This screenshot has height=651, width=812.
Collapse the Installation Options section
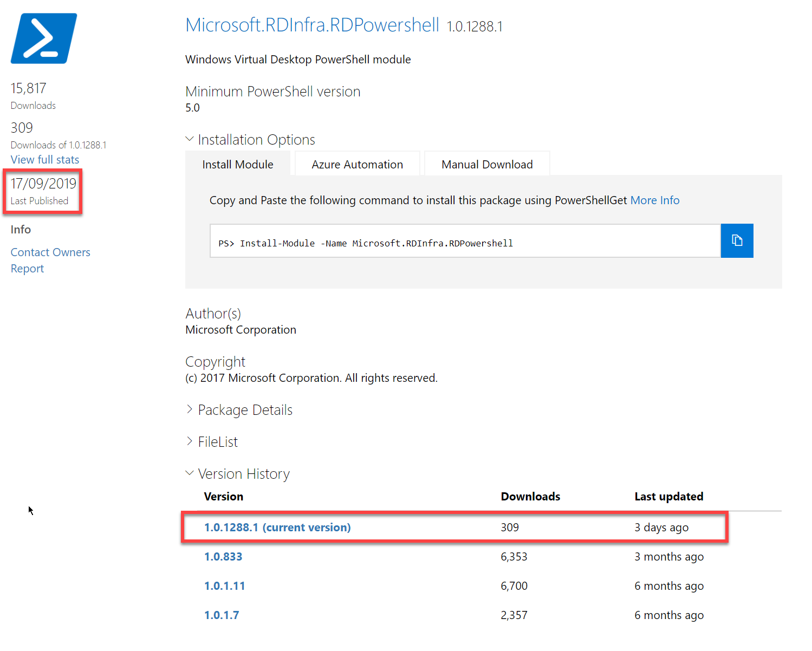pyautogui.click(x=250, y=140)
